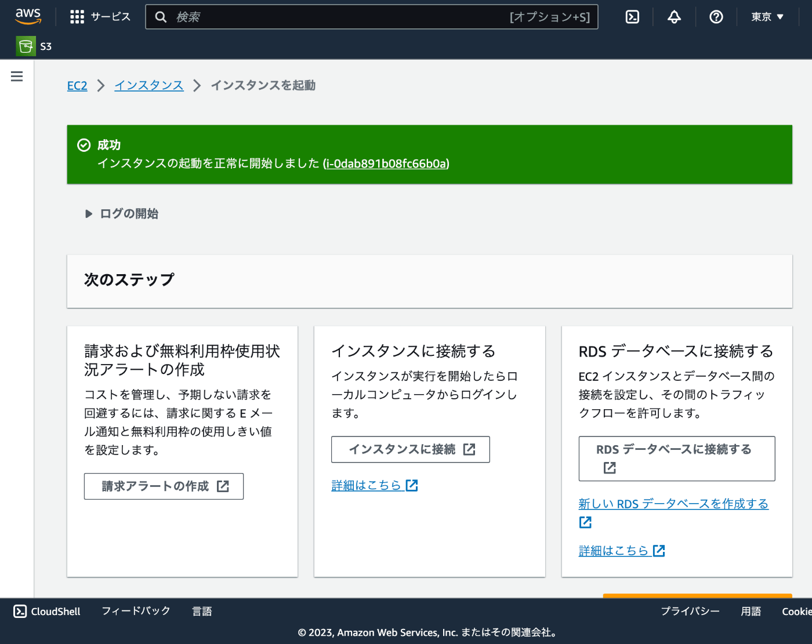The width and height of the screenshot is (812, 644).
Task: Click the AWS logo home icon
Action: click(28, 16)
